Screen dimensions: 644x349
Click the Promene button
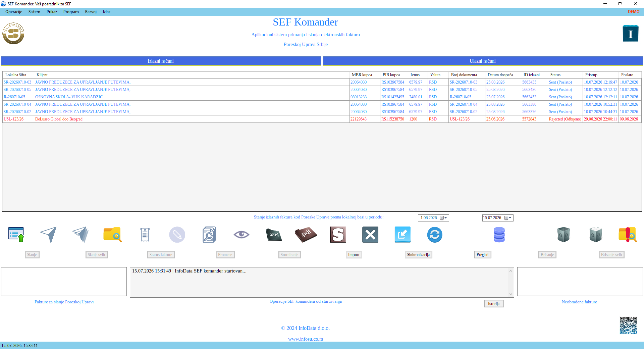pyautogui.click(x=225, y=255)
